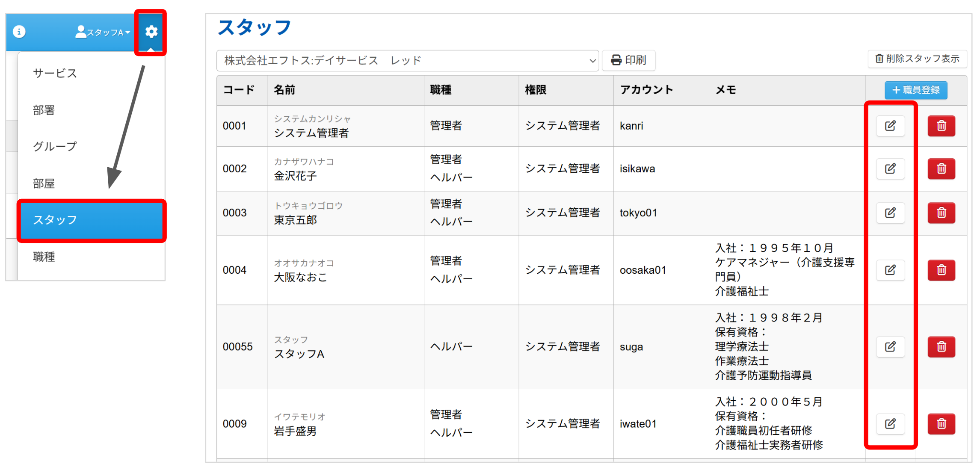
Task: Click the 印刷 print button
Action: click(628, 60)
